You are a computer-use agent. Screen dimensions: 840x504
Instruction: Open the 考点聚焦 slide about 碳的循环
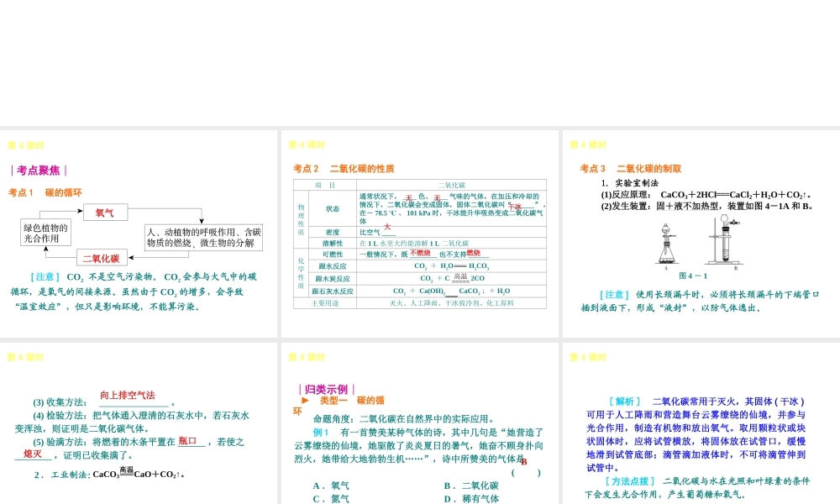pyautogui.click(x=139, y=234)
